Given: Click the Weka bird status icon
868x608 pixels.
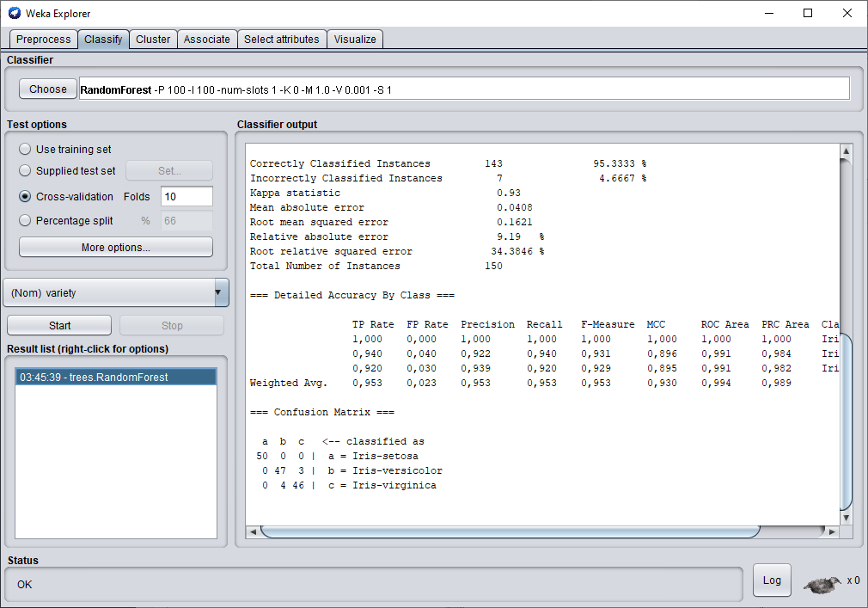Looking at the screenshot, I should pyautogui.click(x=822, y=584).
